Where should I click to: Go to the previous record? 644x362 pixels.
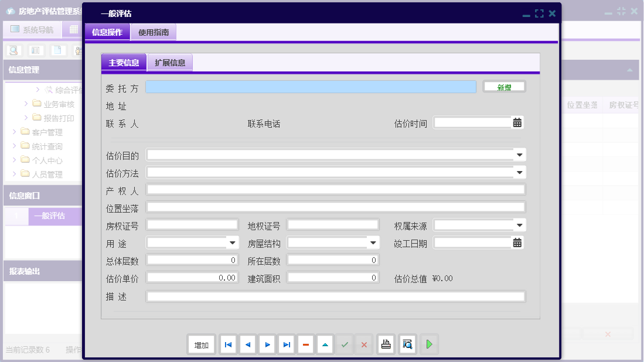247,344
